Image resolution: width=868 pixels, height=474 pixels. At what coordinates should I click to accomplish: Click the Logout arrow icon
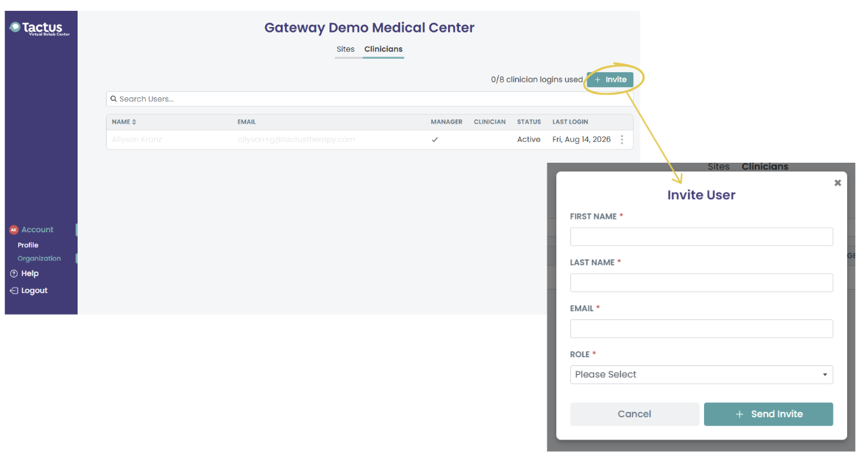pyautogui.click(x=13, y=290)
